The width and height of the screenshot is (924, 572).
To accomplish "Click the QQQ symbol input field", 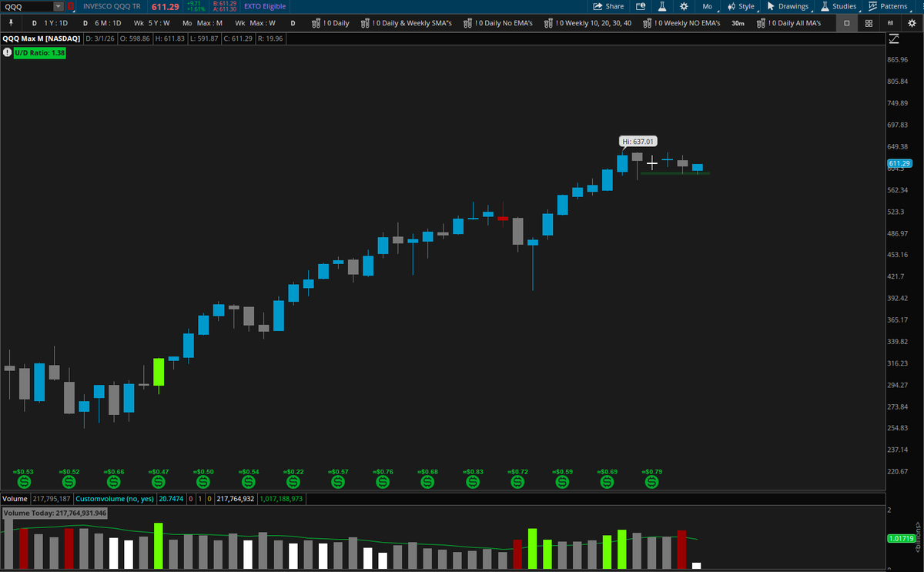I will pyautogui.click(x=28, y=6).
